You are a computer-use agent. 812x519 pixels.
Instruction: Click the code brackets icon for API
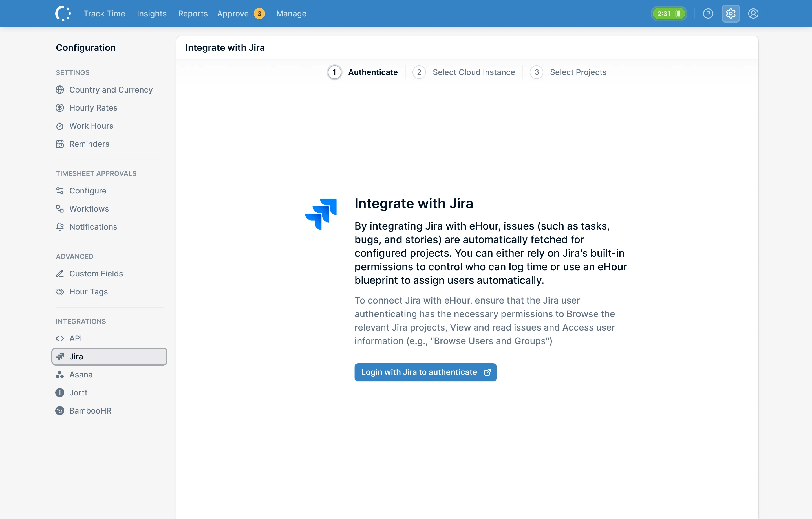tap(60, 338)
